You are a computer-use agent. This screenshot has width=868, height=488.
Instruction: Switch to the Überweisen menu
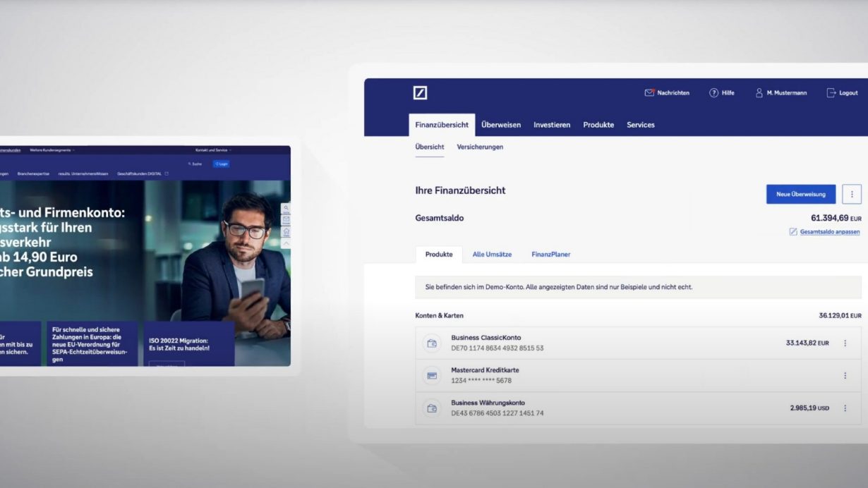coord(501,125)
